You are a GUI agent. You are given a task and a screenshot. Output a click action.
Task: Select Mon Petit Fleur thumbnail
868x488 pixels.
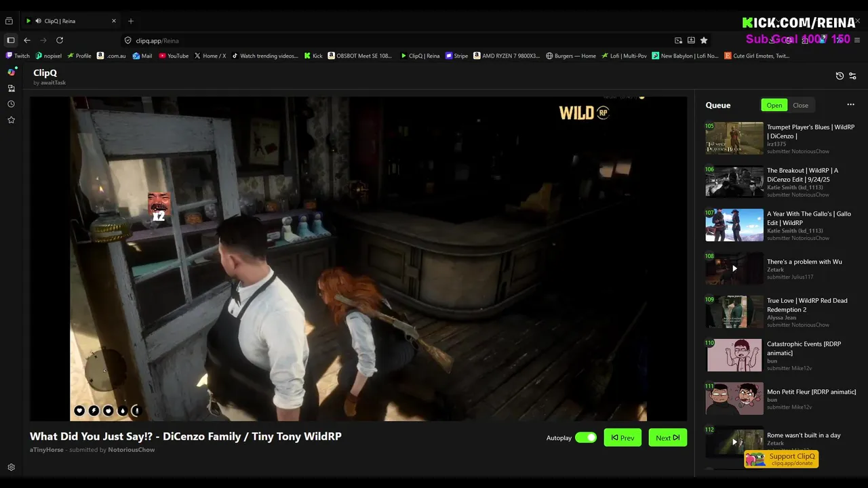tap(734, 399)
